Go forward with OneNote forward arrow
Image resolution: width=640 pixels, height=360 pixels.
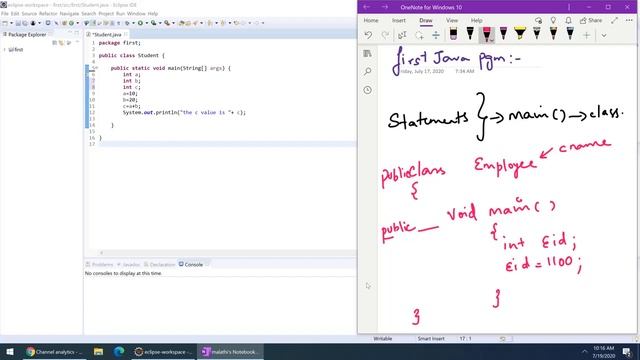click(384, 7)
